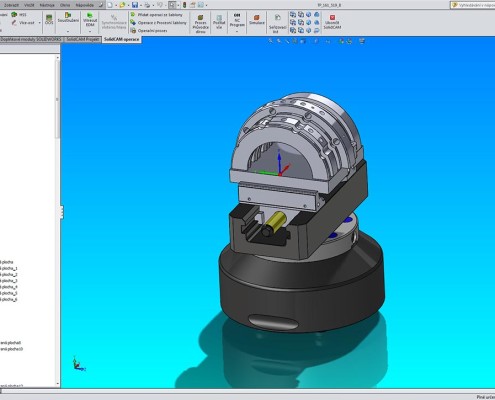The height and width of the screenshot is (400, 495).
Task: Click Přidat operaci ze šablony
Action: (x=156, y=15)
